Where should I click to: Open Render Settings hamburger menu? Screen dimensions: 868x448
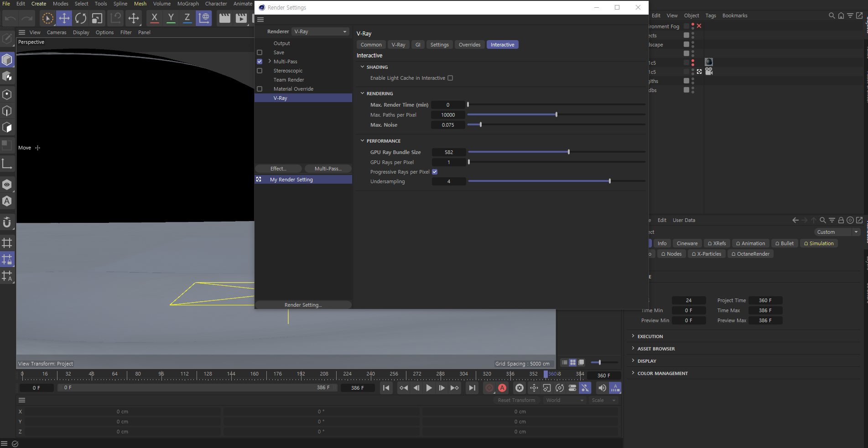coord(260,20)
